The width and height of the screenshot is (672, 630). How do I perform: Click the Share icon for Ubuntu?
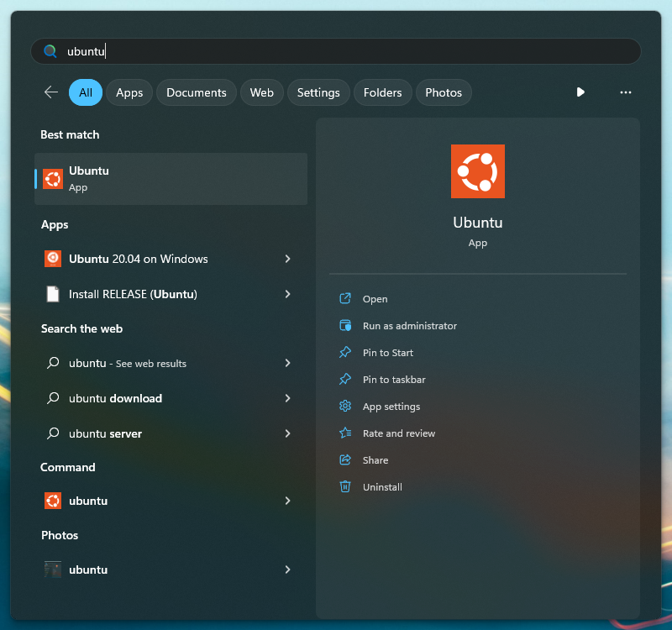tap(347, 460)
